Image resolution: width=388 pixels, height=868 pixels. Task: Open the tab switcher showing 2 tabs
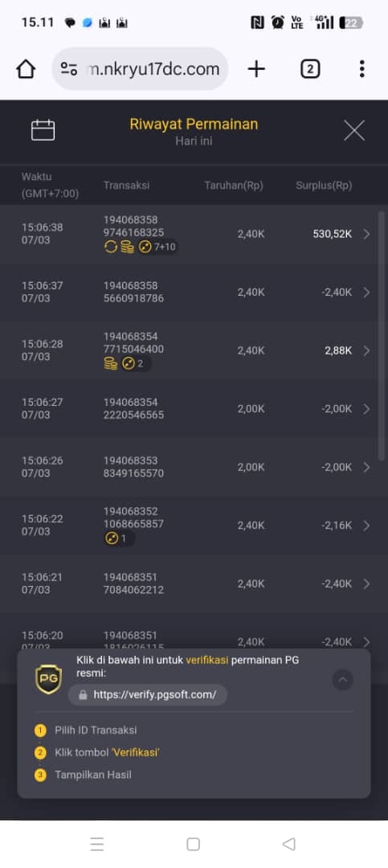(310, 69)
